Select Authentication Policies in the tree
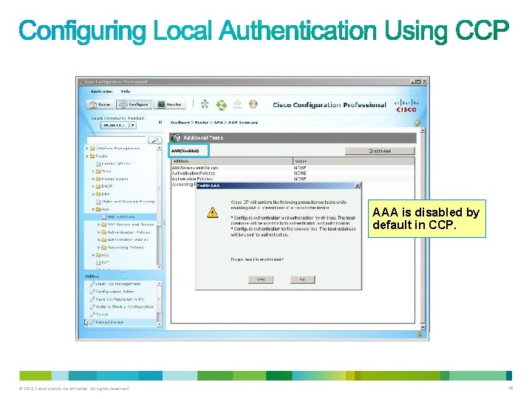This screenshot has height=399, width=532. [129, 233]
